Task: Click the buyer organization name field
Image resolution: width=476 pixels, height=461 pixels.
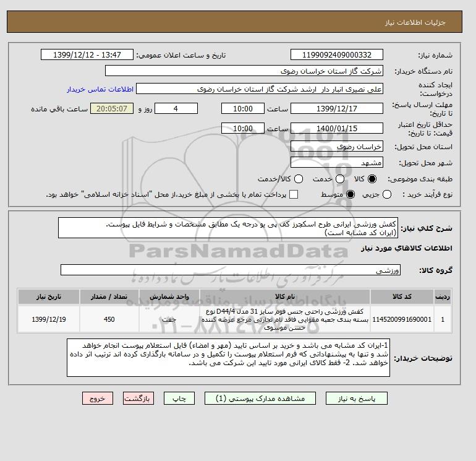Action: [x=244, y=71]
